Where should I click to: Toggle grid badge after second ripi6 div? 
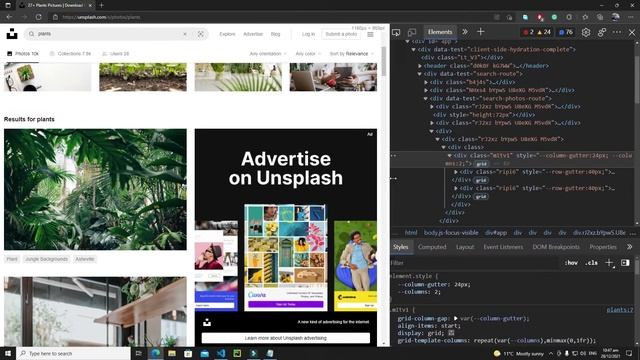(481, 196)
